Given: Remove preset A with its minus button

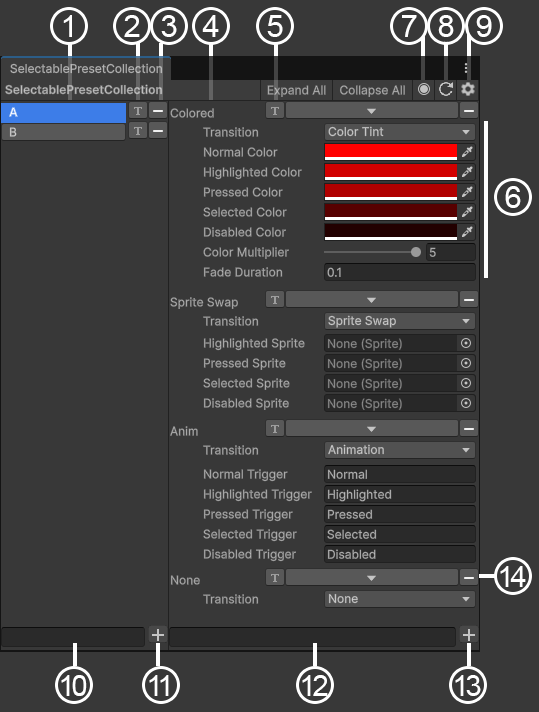Looking at the screenshot, I should pos(158,111).
